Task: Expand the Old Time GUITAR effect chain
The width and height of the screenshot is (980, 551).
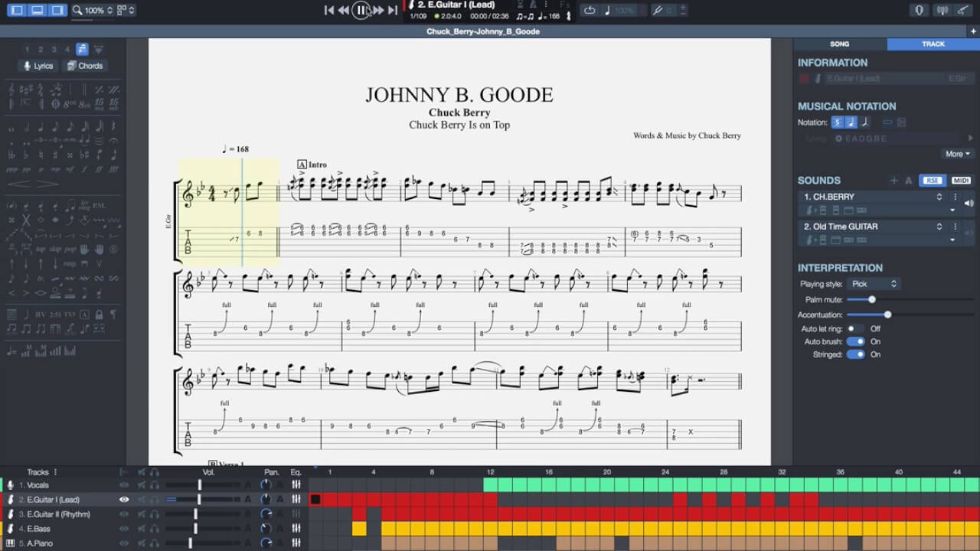Action: [953, 240]
